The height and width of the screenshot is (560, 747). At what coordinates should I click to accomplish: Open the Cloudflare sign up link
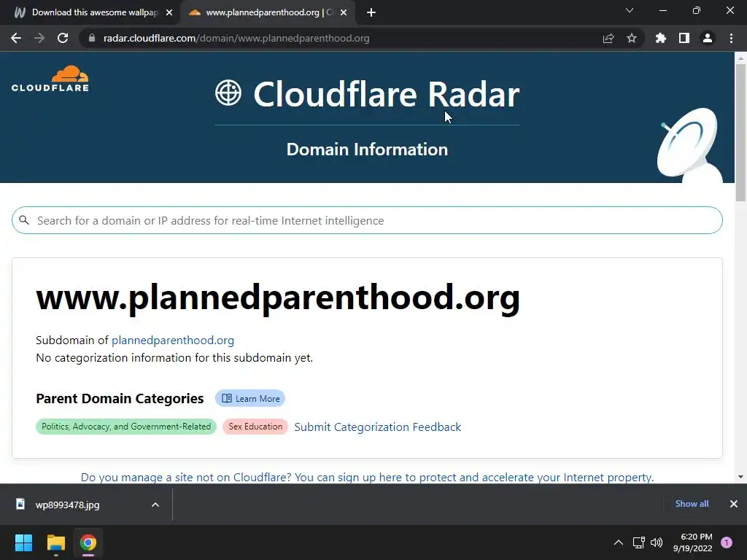coord(368,477)
